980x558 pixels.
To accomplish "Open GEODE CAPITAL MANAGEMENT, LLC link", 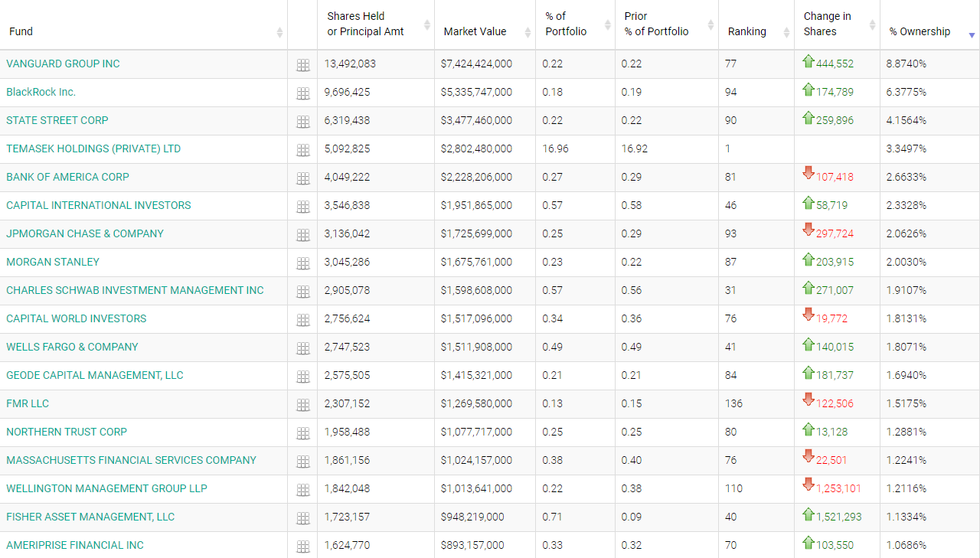I will pyautogui.click(x=95, y=375).
